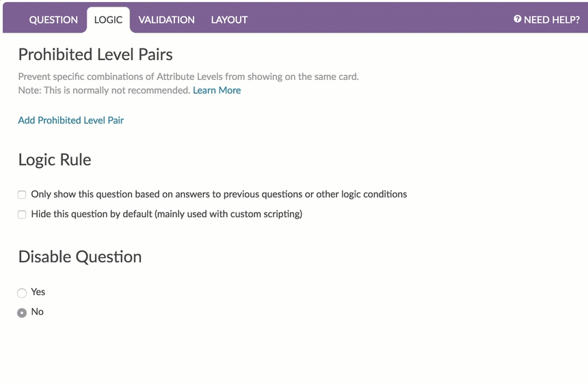The width and height of the screenshot is (588, 384).
Task: Choose the No radio button
Action: pyautogui.click(x=22, y=312)
